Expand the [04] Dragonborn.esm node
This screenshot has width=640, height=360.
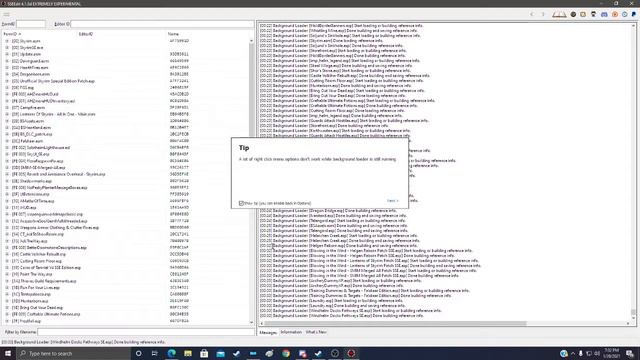click(7, 74)
